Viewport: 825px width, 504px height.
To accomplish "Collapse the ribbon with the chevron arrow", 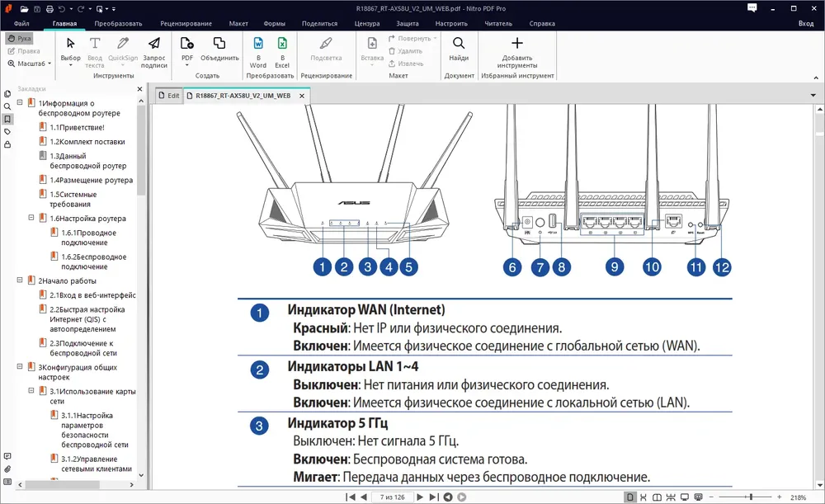I will (816, 78).
